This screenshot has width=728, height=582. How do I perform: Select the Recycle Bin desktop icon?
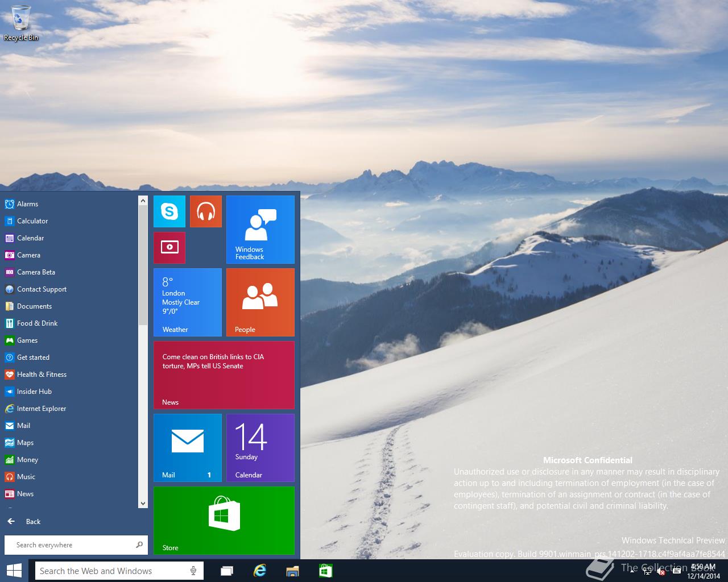pyautogui.click(x=21, y=23)
